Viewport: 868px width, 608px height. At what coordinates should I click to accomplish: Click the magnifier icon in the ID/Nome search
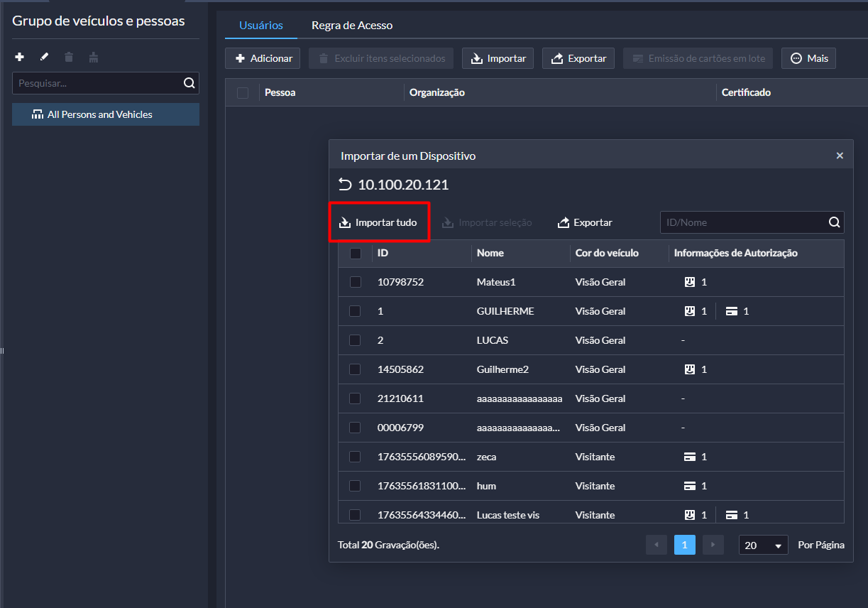(x=834, y=222)
